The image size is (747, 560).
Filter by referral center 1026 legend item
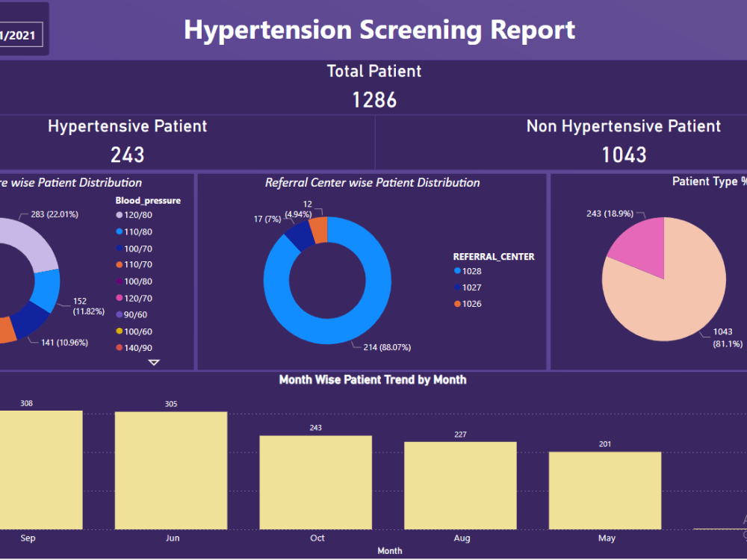pos(468,304)
